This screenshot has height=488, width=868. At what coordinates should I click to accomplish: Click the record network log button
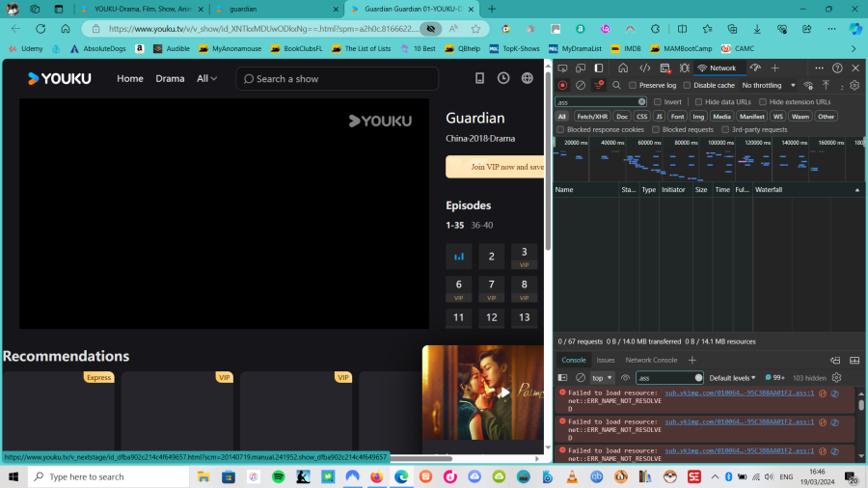point(562,85)
